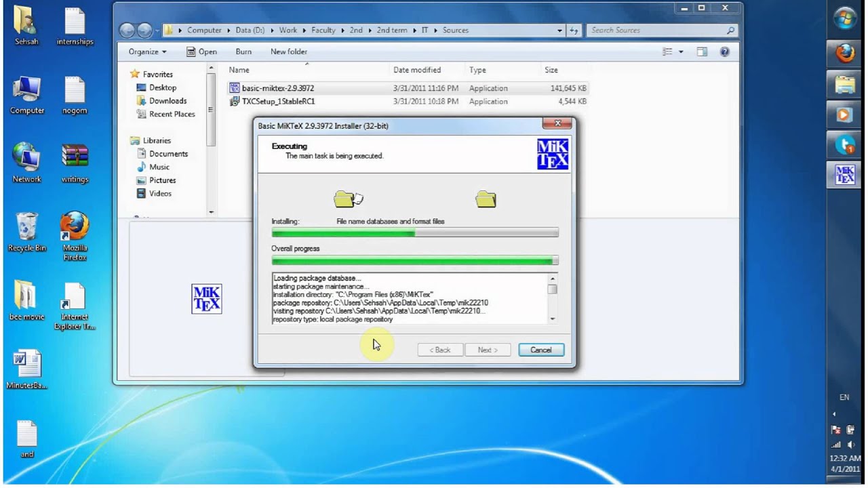Open Firefox from the taskbar
868x488 pixels.
pyautogui.click(x=844, y=53)
